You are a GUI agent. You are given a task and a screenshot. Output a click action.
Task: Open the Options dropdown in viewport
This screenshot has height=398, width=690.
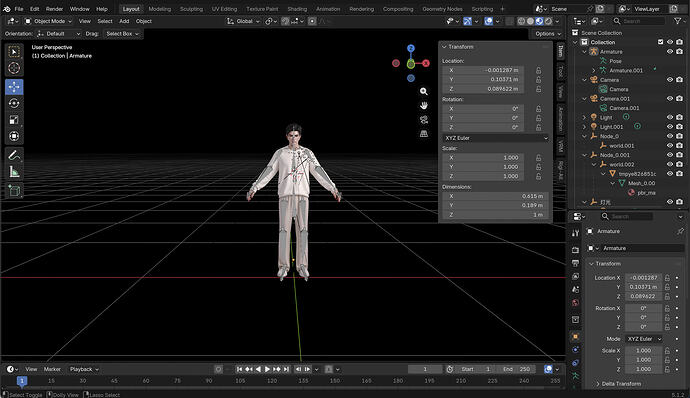click(548, 33)
